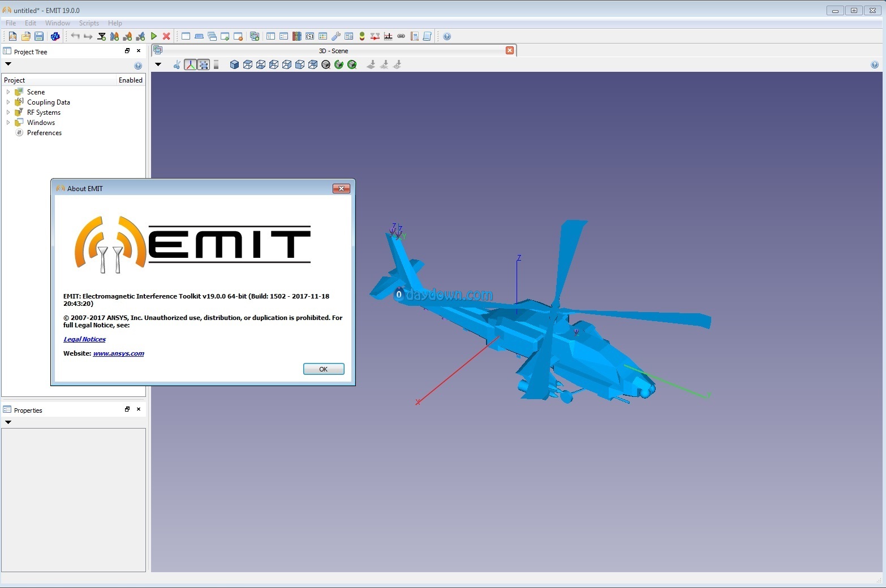Click the 3D Scene help icon
Image resolution: width=886 pixels, height=588 pixels.
coord(875,65)
